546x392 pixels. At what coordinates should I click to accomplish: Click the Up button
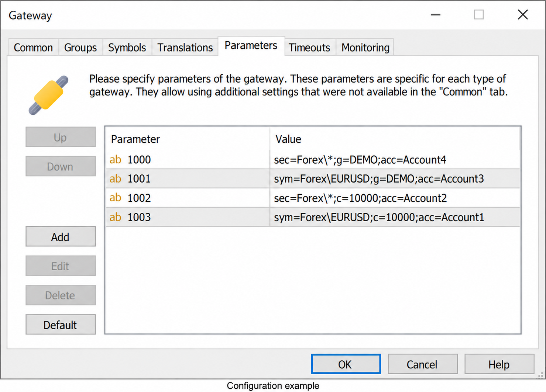(x=61, y=137)
